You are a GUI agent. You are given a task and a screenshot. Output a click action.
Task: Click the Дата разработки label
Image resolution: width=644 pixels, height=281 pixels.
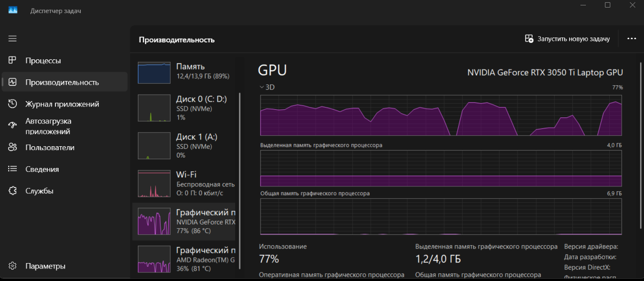(590, 257)
